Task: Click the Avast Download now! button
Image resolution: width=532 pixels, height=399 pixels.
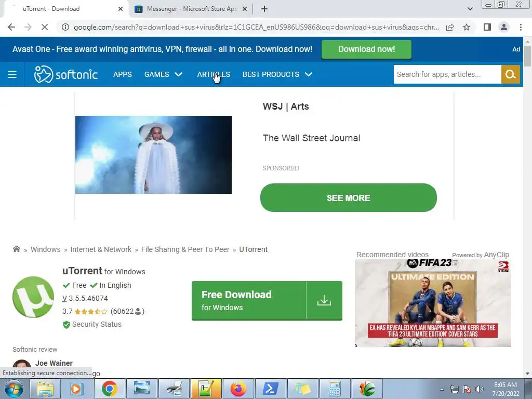Action: 366,49
